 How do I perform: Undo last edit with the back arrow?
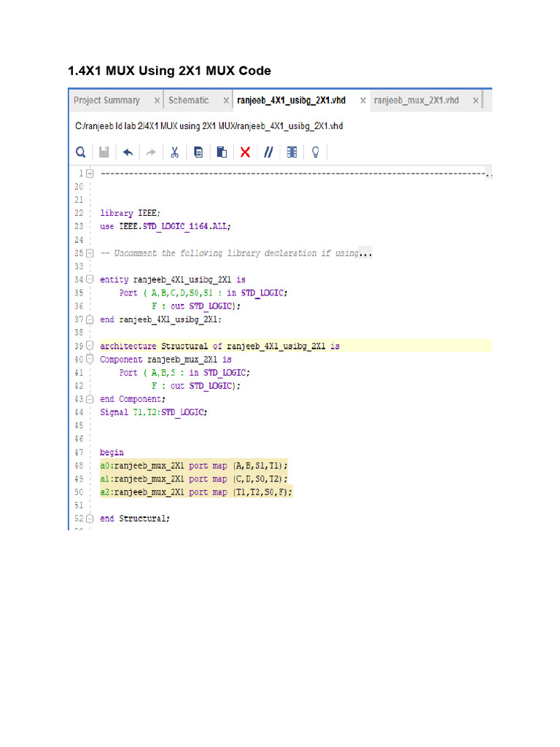[x=128, y=152]
